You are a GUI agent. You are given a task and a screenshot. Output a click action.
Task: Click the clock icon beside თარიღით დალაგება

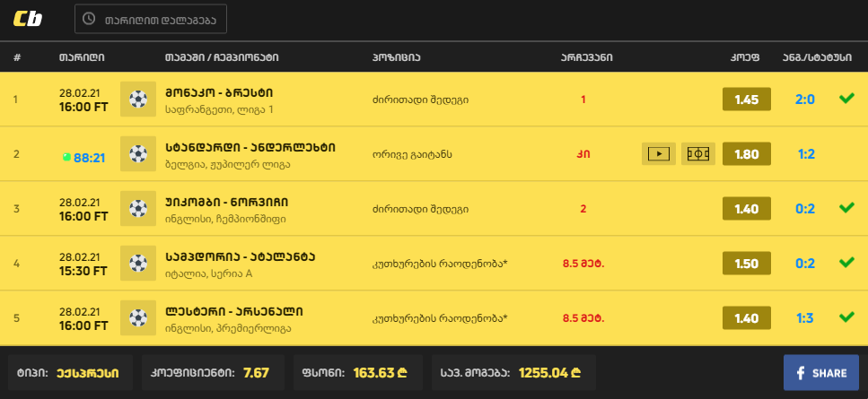coord(89,19)
